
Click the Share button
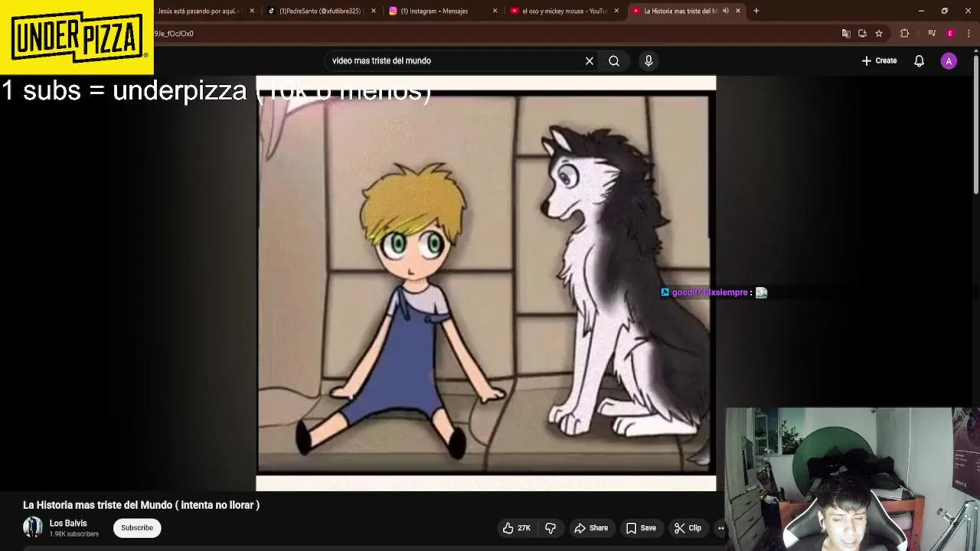pyautogui.click(x=591, y=528)
